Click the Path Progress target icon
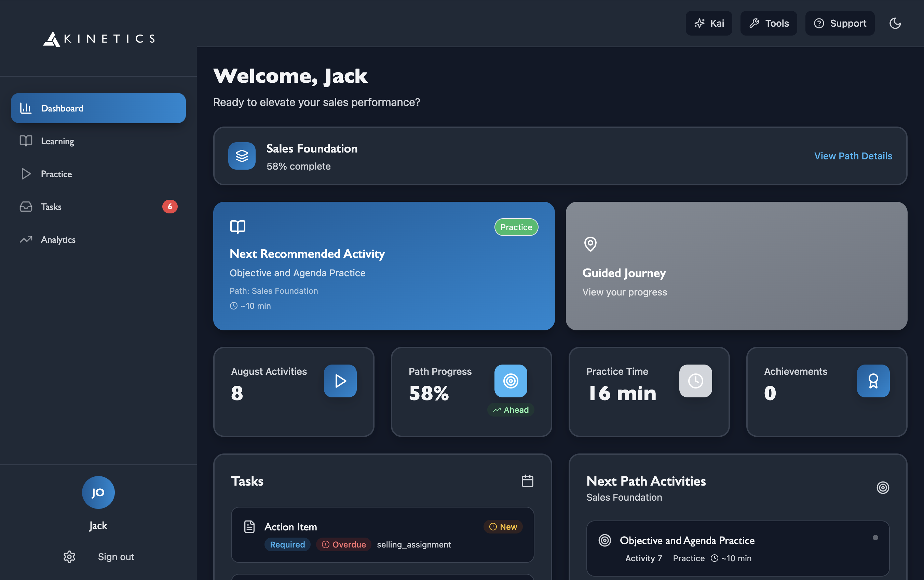 click(511, 381)
